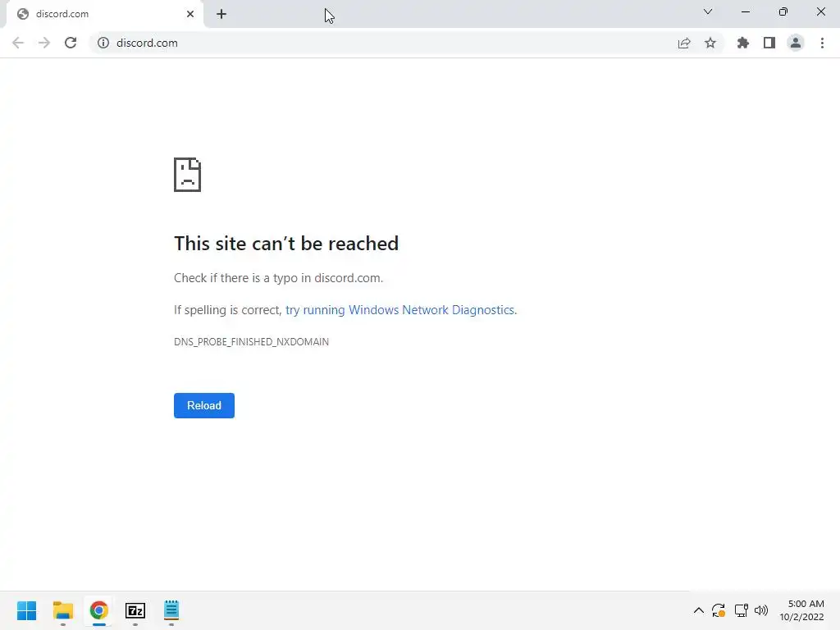
Task: Expand the tab search chevron
Action: click(708, 11)
